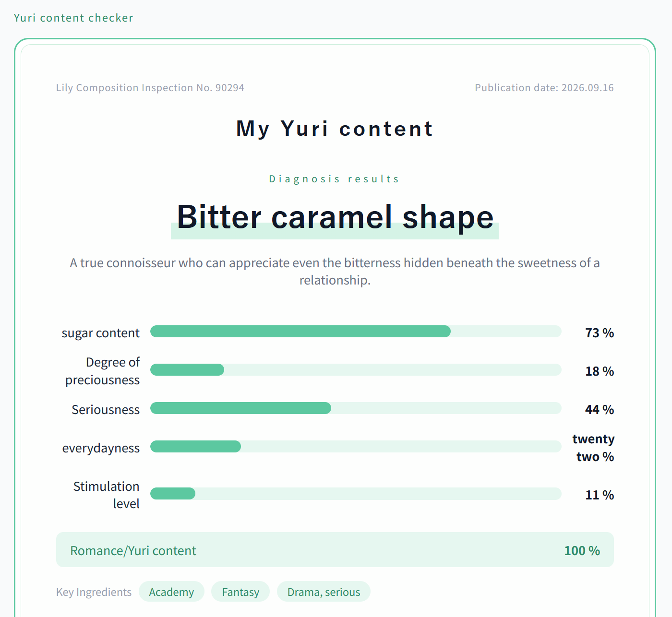Click the everydayness progress bar
Screen dimensions: 672x617
coord(356,446)
